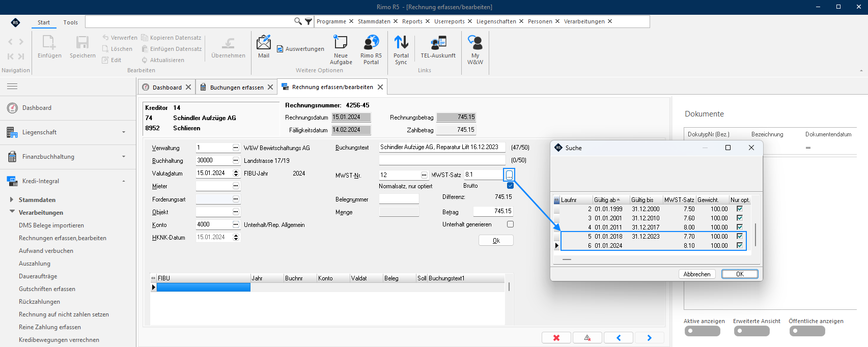Open the Verwaltung lookup button
Image resolution: width=868 pixels, height=347 pixels.
[x=236, y=148]
